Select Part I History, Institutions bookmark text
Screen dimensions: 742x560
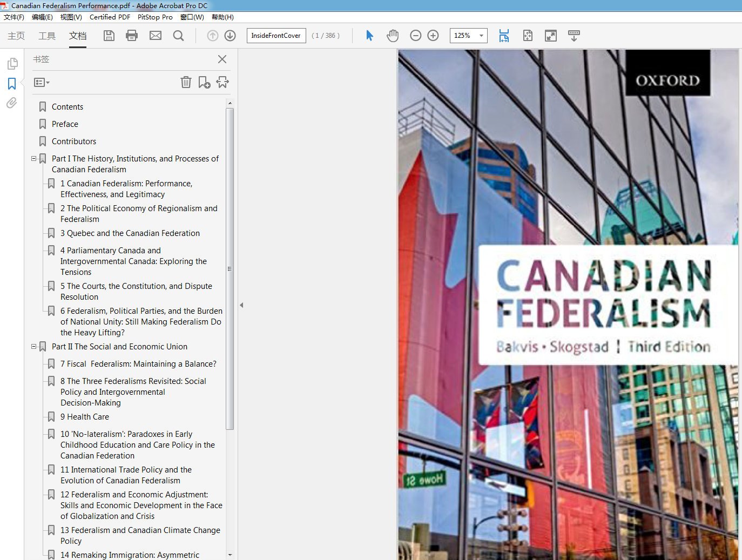pyautogui.click(x=135, y=164)
